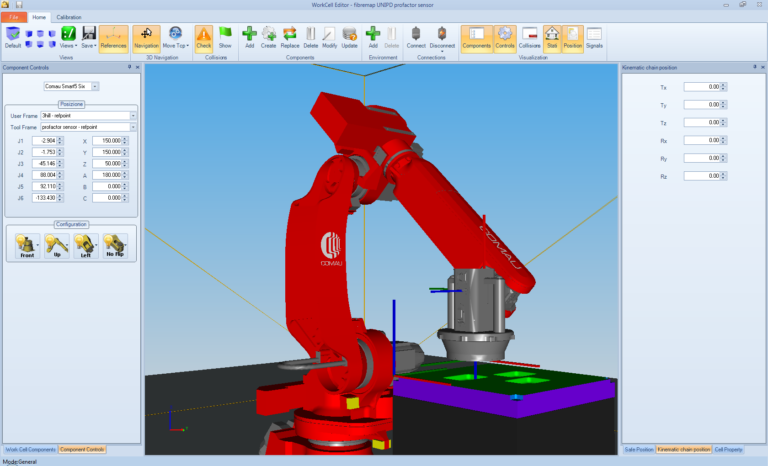Switch to the Calibration ribbon tab
This screenshot has height=466, width=768.
[x=69, y=17]
